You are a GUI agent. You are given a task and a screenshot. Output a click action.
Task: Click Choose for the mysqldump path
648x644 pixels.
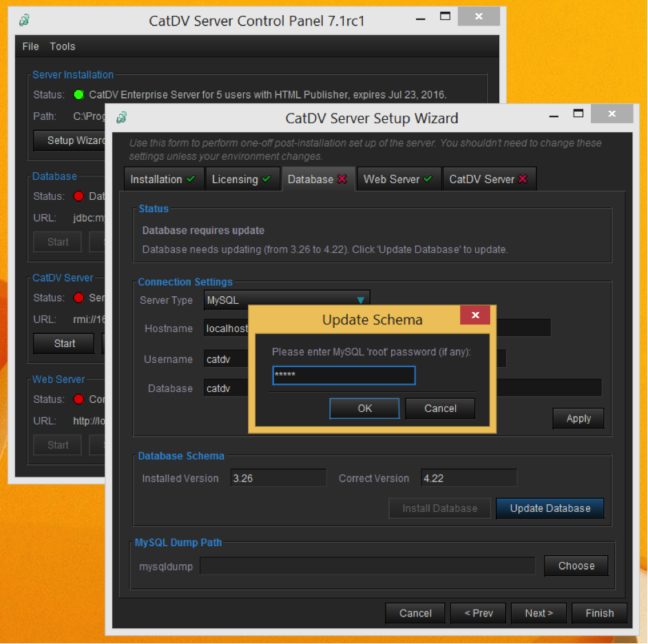pos(576,566)
